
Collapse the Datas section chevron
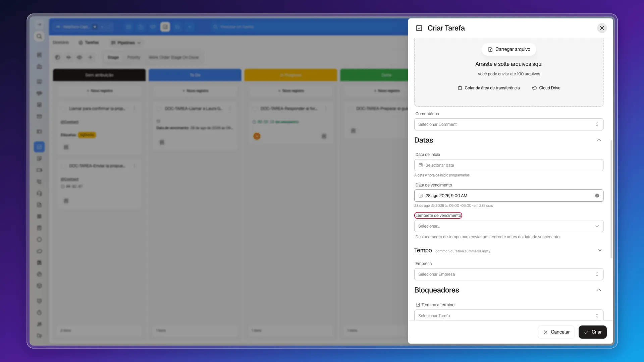(x=598, y=140)
